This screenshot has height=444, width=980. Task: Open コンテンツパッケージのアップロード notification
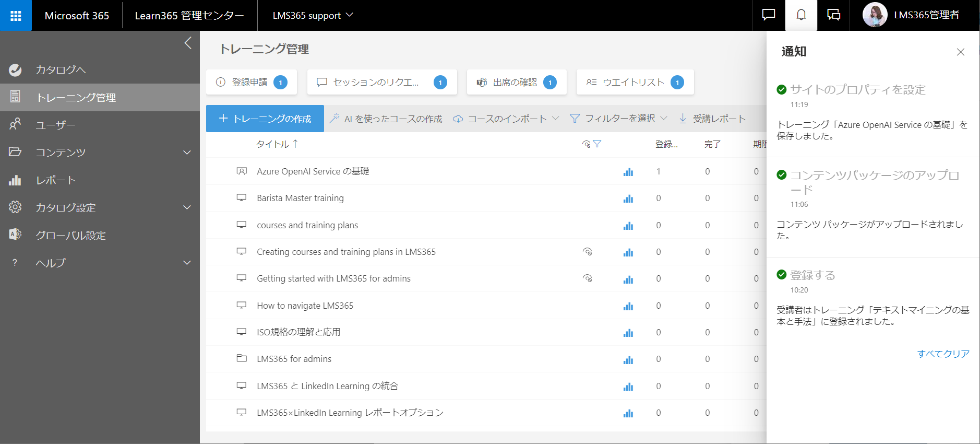click(875, 182)
